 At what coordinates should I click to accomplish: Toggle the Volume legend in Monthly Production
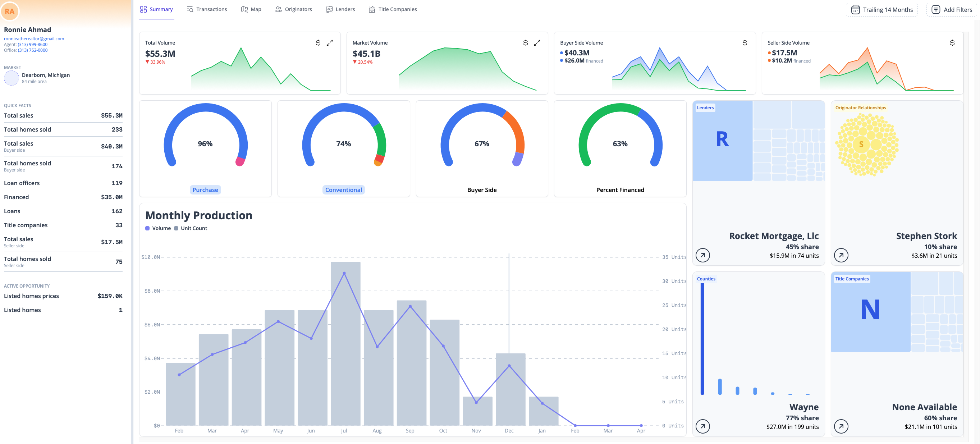click(158, 228)
